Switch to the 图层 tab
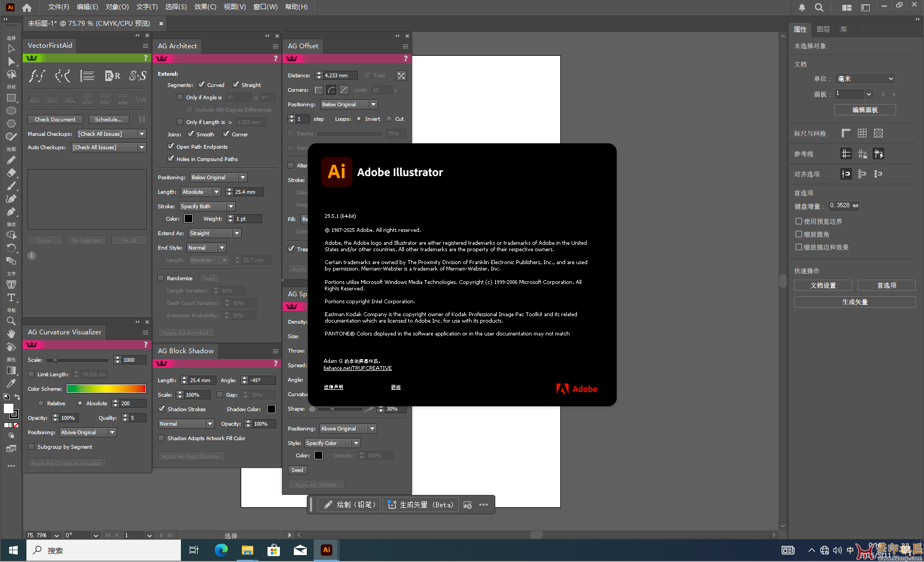 pyautogui.click(x=823, y=30)
